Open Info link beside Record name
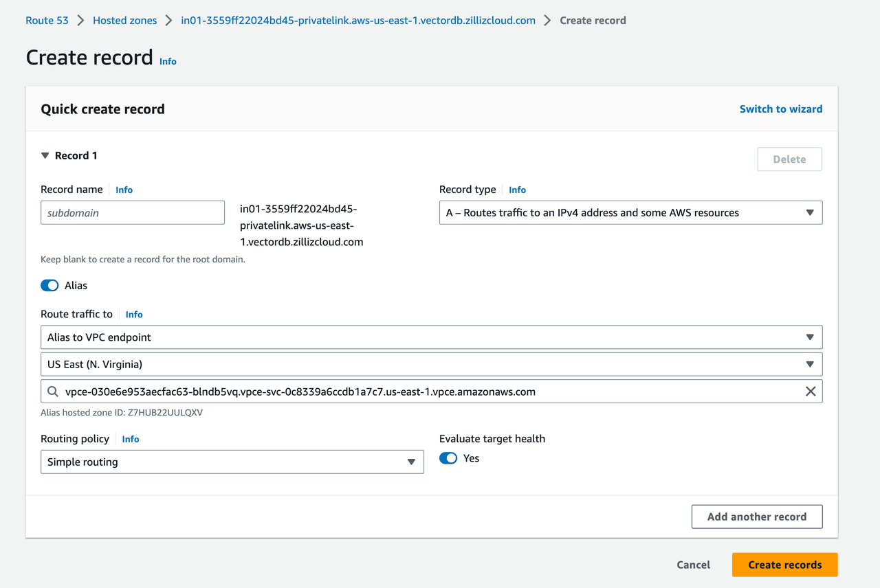 coord(124,190)
